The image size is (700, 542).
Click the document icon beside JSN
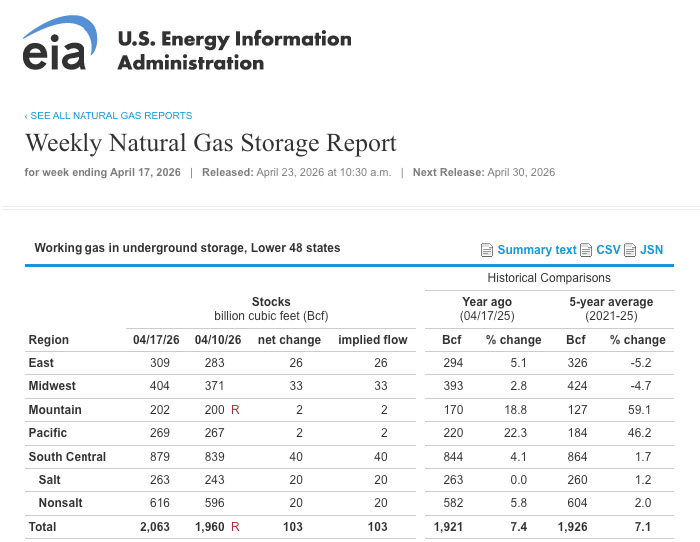[x=630, y=250]
